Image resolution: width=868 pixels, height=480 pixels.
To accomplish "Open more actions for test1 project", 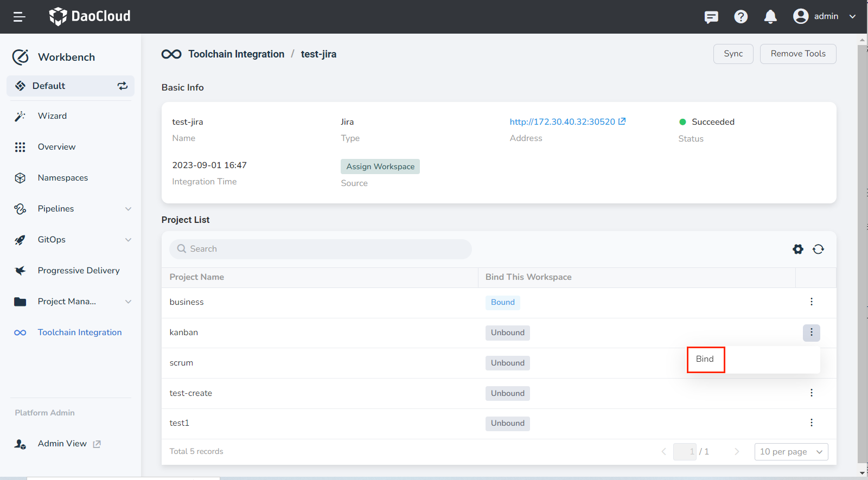I will point(811,423).
